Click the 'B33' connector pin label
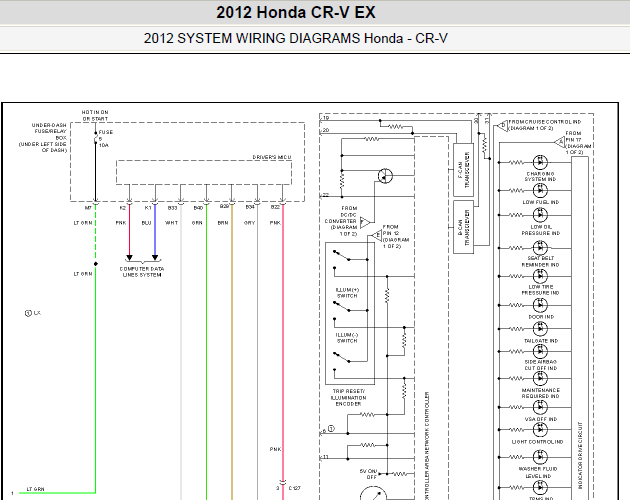 point(172,208)
